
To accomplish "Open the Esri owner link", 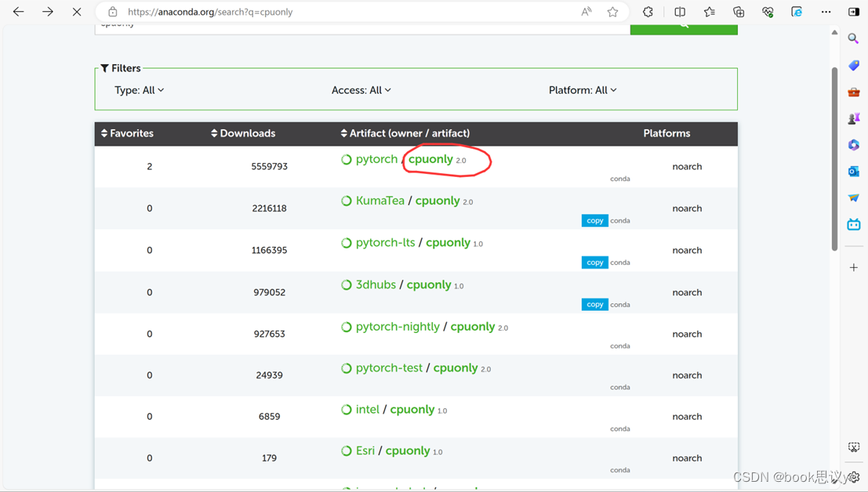I will (x=365, y=451).
